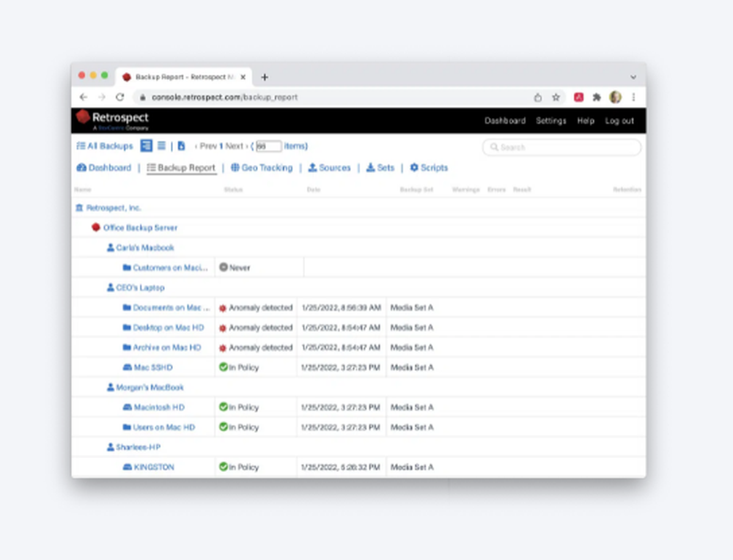The width and height of the screenshot is (733, 560).
Task: Click the folder icon beside Users on Mac HD
Action: pos(127,427)
